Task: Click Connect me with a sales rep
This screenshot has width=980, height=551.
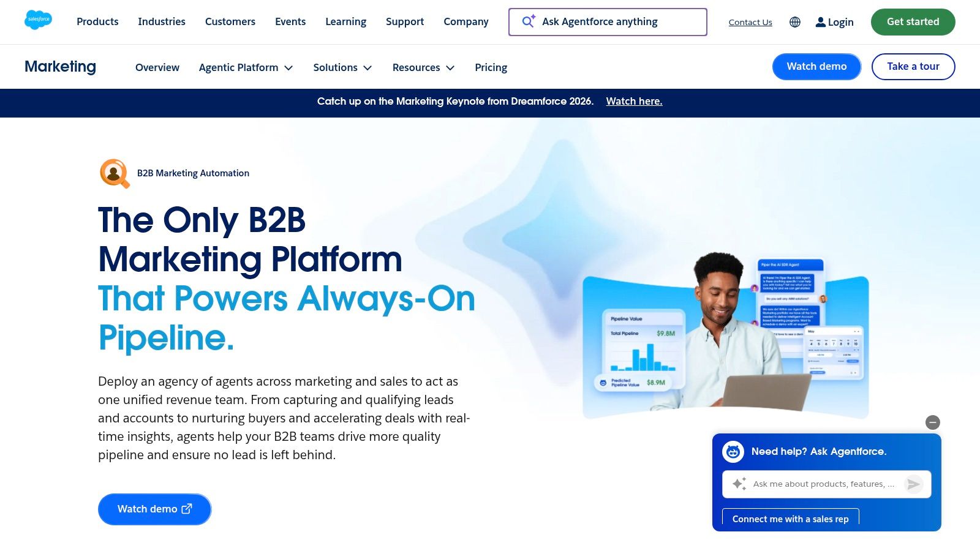Action: [790, 518]
